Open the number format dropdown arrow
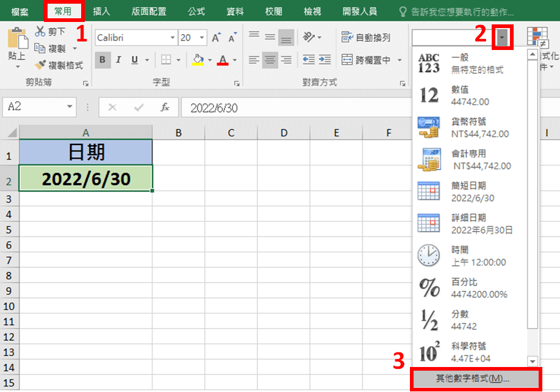560x392 pixels. [501, 38]
